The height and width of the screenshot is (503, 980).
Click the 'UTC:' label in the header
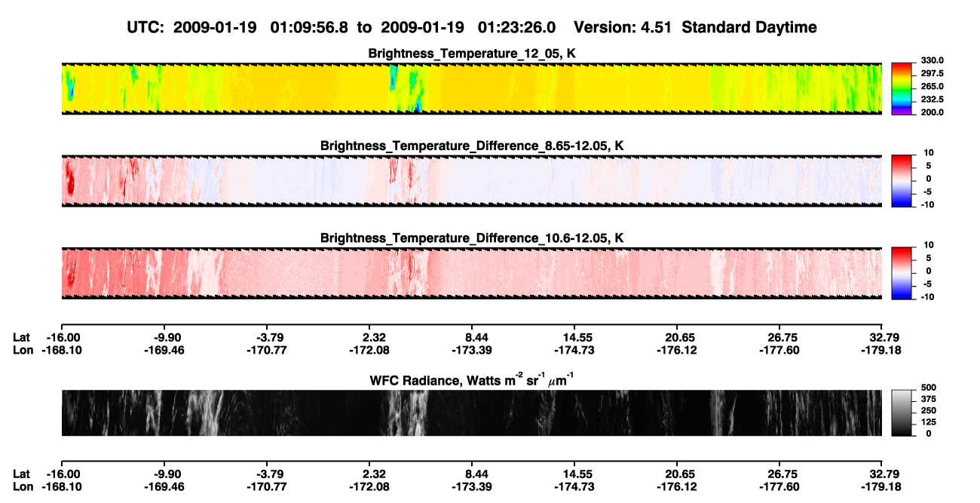coord(144,28)
